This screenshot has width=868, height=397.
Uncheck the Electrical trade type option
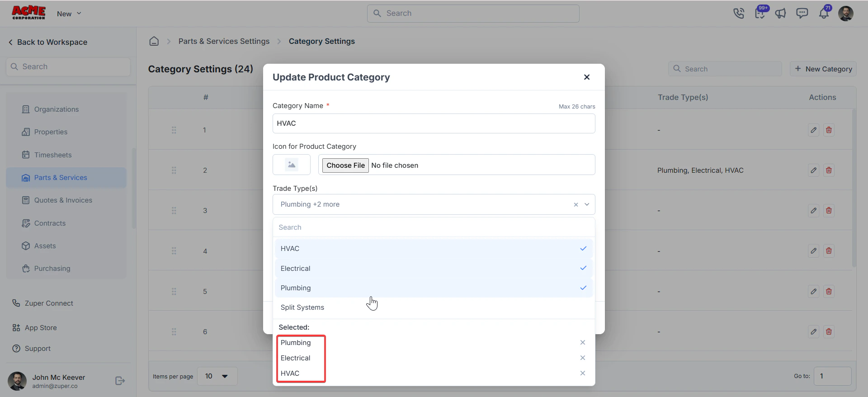[x=434, y=268]
